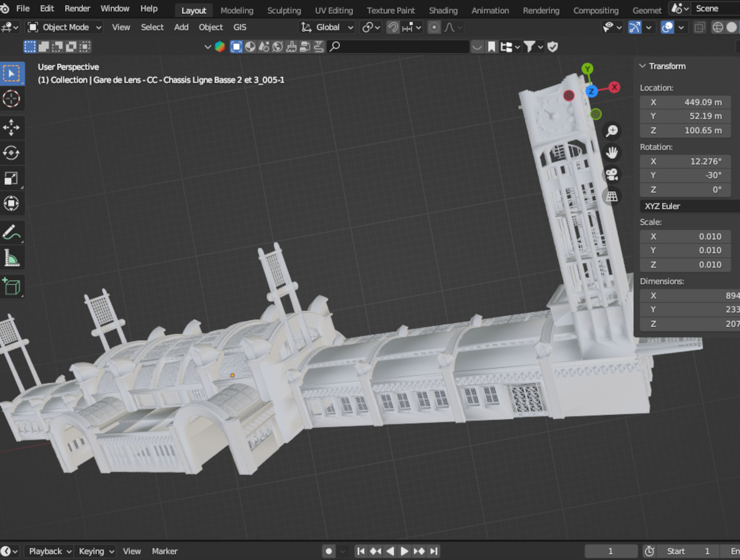Switch to solid viewport shading
Image resolution: width=740 pixels, height=560 pixels.
(731, 27)
